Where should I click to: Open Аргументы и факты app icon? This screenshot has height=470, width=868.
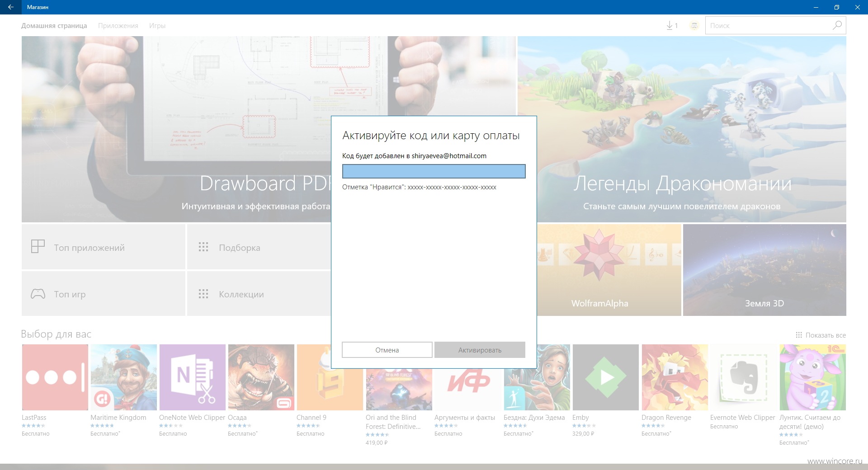(x=467, y=390)
